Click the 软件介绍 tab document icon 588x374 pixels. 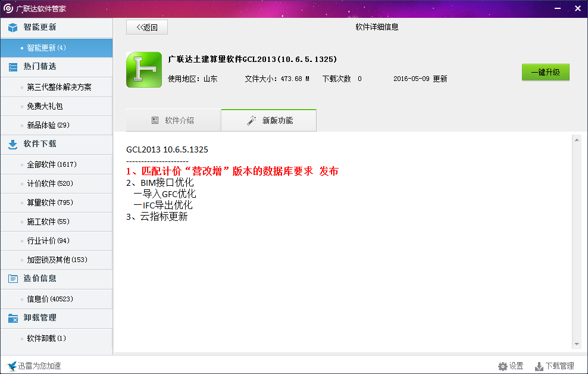click(x=155, y=120)
